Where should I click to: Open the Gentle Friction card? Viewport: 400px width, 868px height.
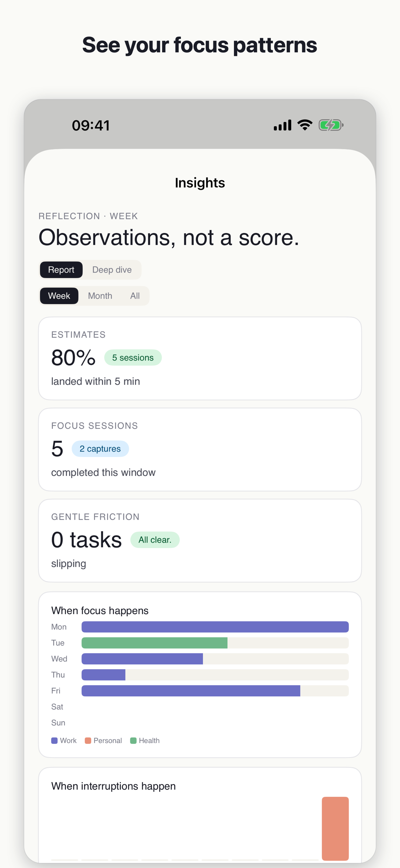coord(200,541)
